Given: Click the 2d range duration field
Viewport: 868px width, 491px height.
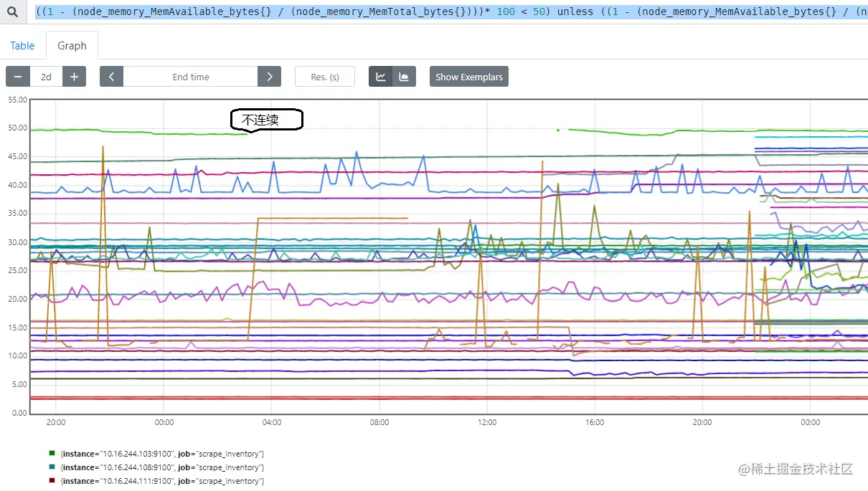Looking at the screenshot, I should pyautogui.click(x=46, y=77).
